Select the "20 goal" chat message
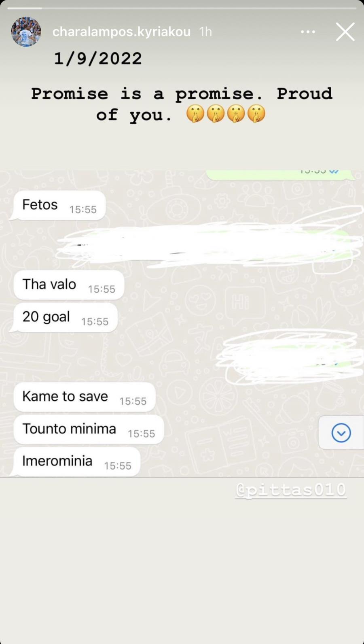 click(x=65, y=318)
